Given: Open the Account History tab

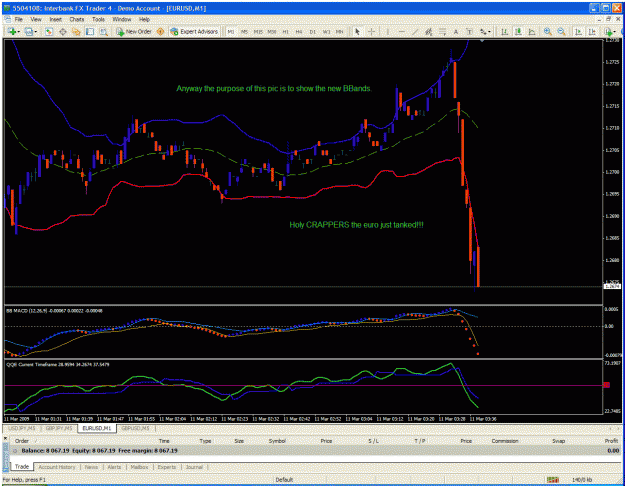Looking at the screenshot, I should coord(57,467).
